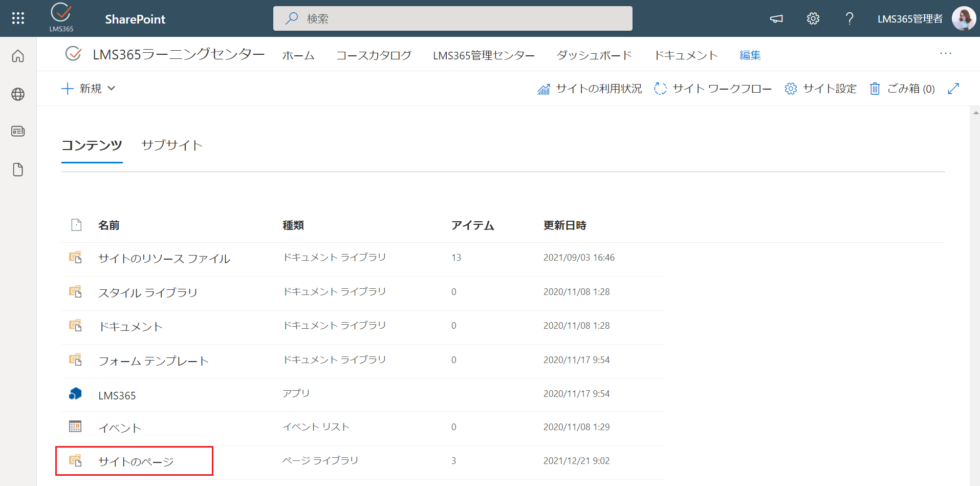Switch to the サブサイト tab
The width and height of the screenshot is (980, 486).
click(172, 145)
